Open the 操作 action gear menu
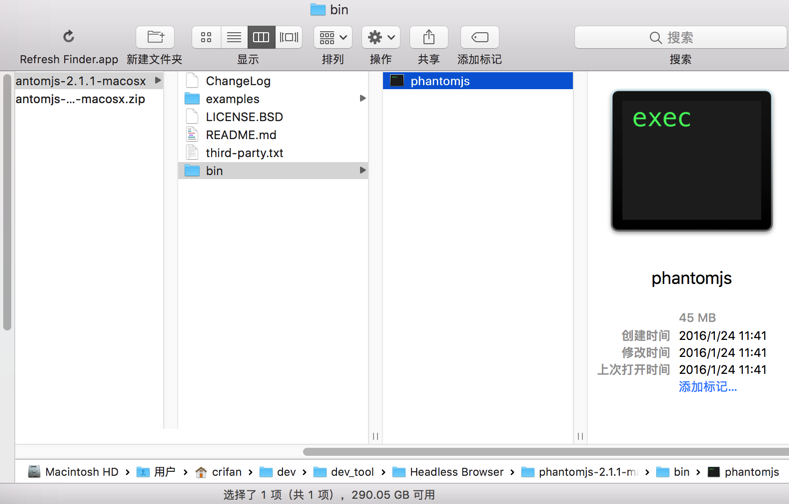 [381, 37]
